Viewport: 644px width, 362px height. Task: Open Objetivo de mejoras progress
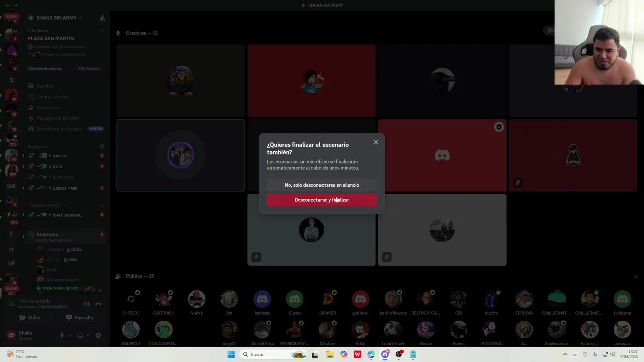click(x=65, y=68)
